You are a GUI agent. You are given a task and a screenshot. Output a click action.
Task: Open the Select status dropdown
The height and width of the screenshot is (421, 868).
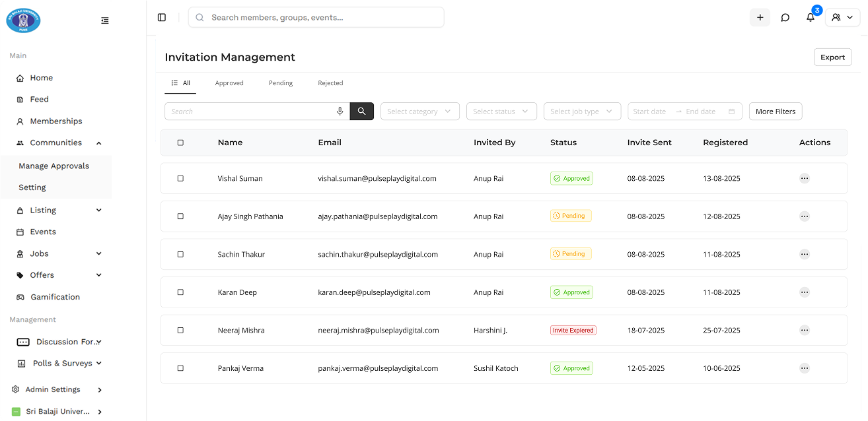[x=501, y=112]
